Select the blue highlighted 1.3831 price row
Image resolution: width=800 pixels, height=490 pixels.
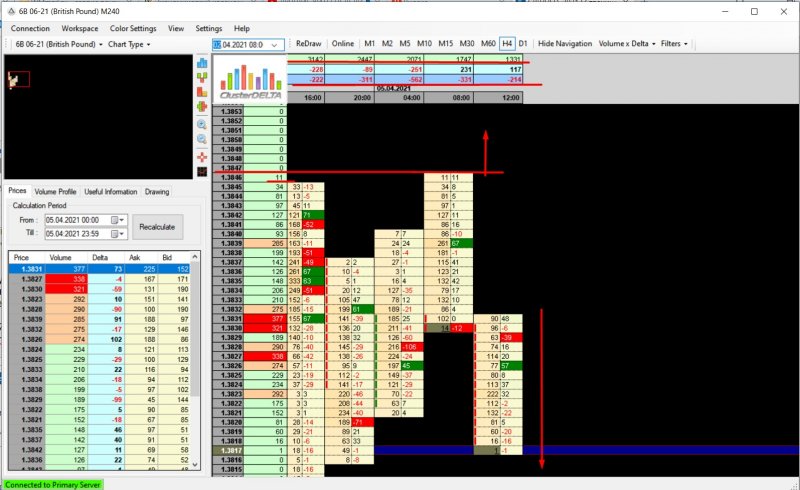tap(100, 269)
